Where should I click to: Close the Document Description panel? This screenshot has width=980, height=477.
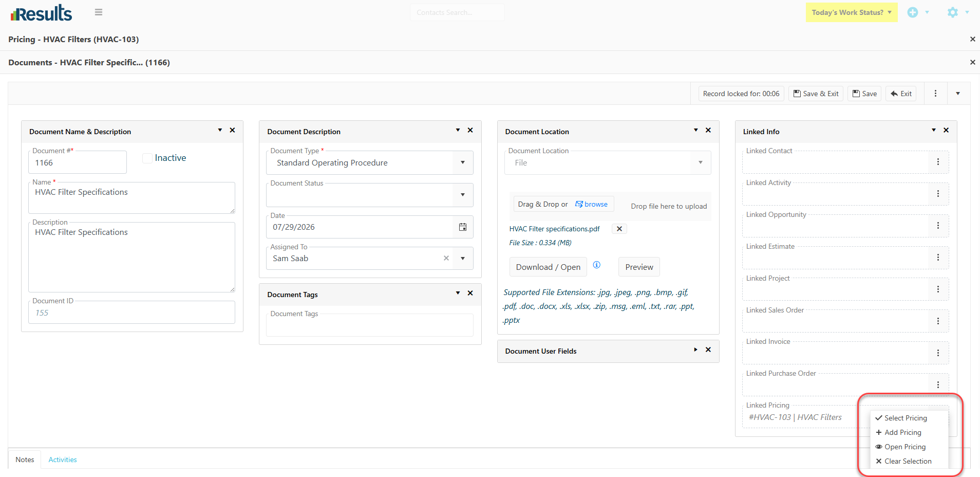click(470, 131)
